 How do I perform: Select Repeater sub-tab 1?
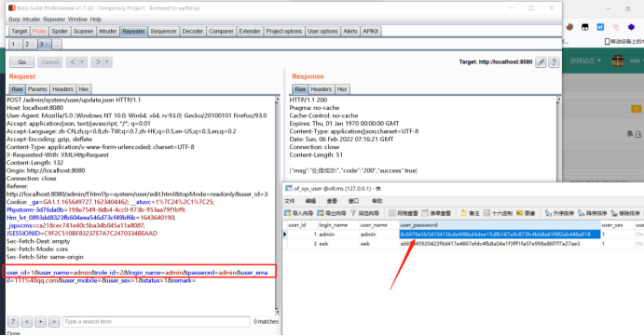click(15, 45)
